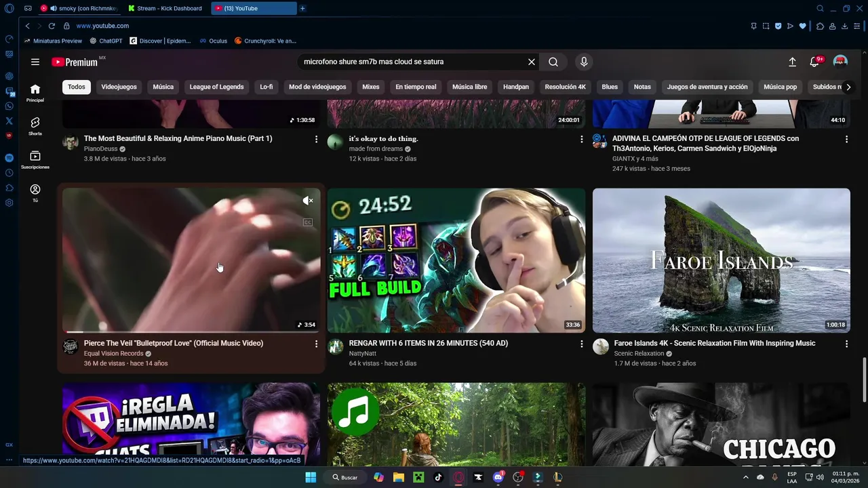The width and height of the screenshot is (868, 488).
Task: Open options for Pierce The Veil video
Action: click(x=316, y=344)
